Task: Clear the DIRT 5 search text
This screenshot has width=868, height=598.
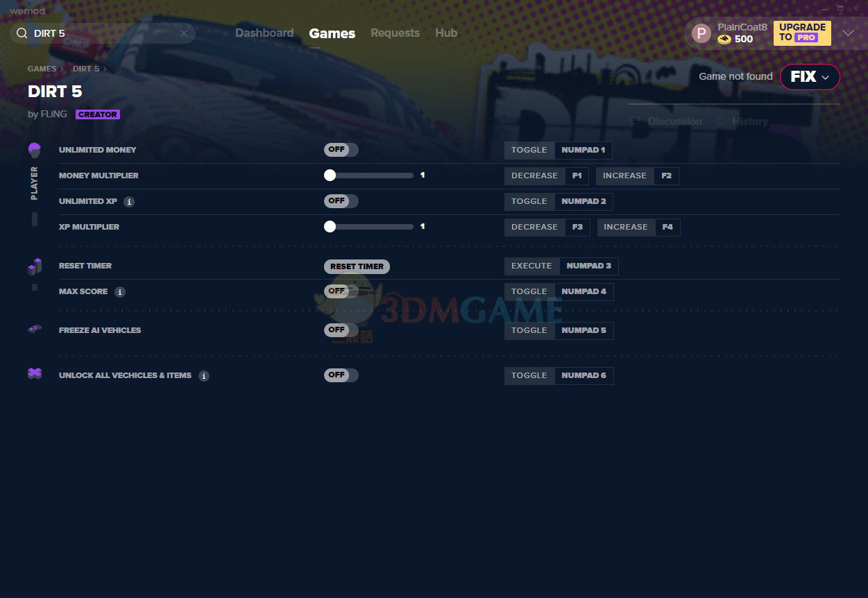Action: click(x=184, y=33)
